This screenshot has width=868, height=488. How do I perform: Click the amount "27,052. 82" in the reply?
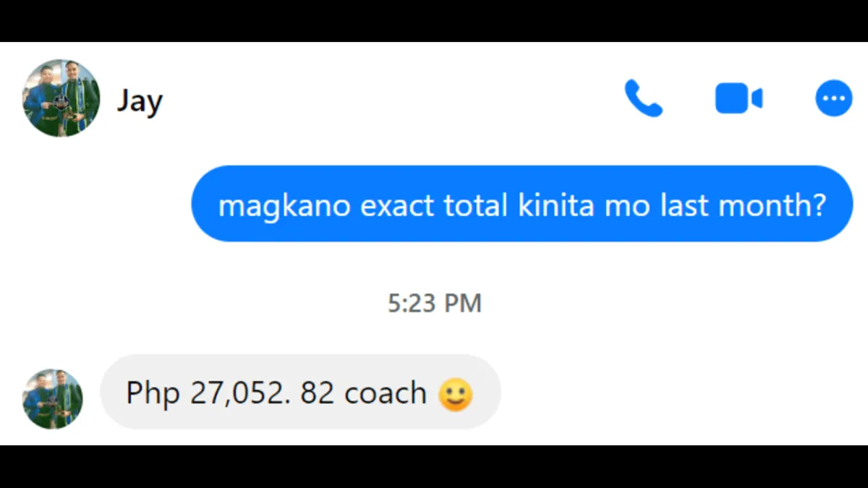pos(263,394)
